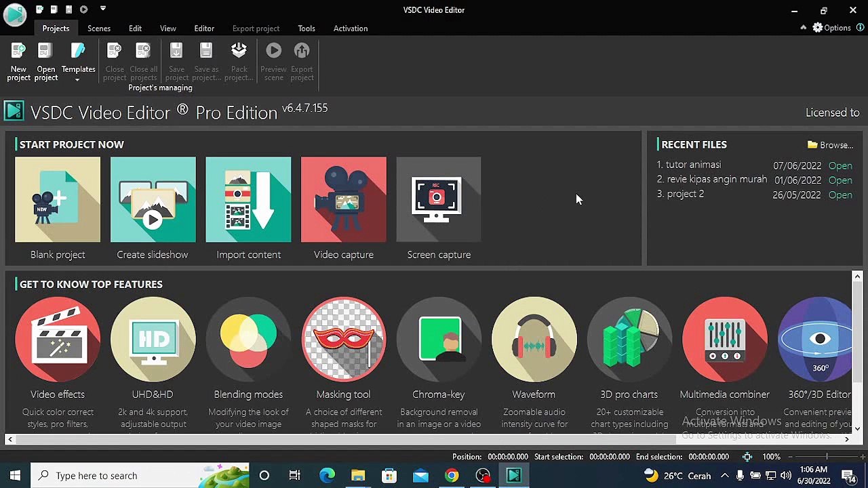Click the Windows Start button
Viewport: 868px width, 488px height.
pyautogui.click(x=15, y=476)
